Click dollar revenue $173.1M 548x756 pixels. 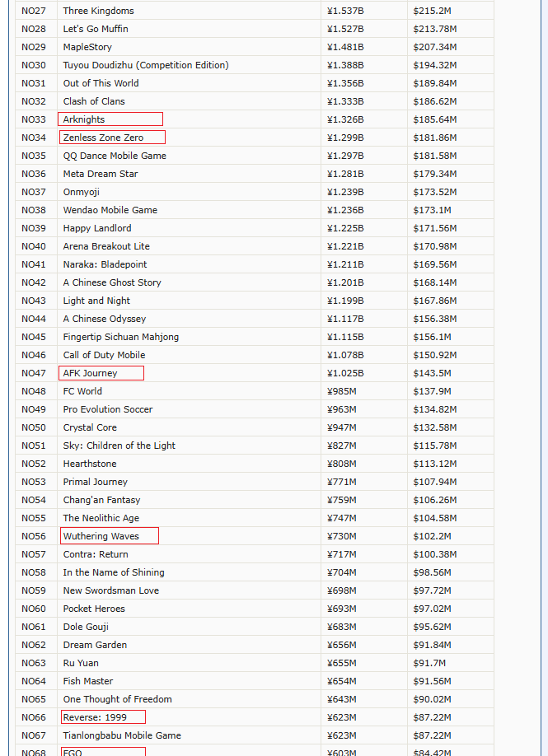(433, 210)
